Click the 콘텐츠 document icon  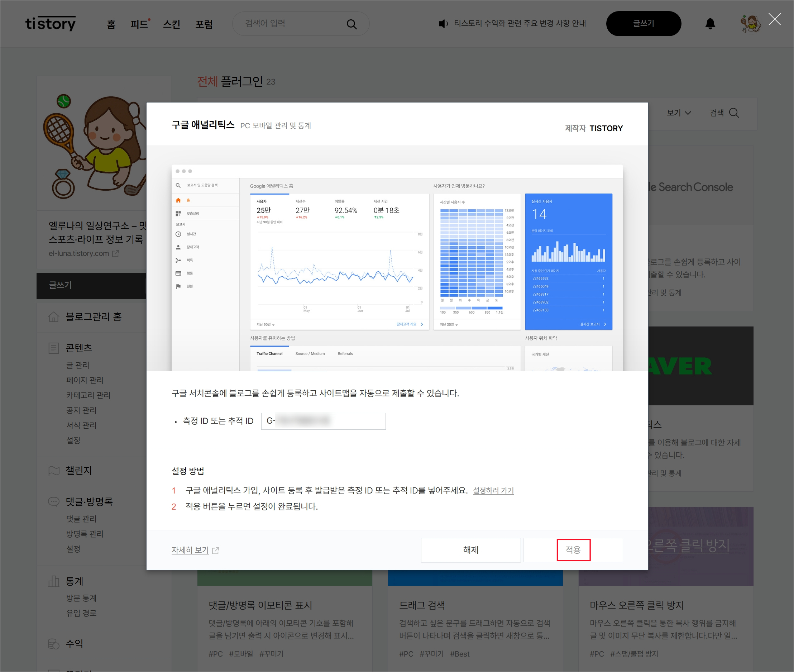54,348
